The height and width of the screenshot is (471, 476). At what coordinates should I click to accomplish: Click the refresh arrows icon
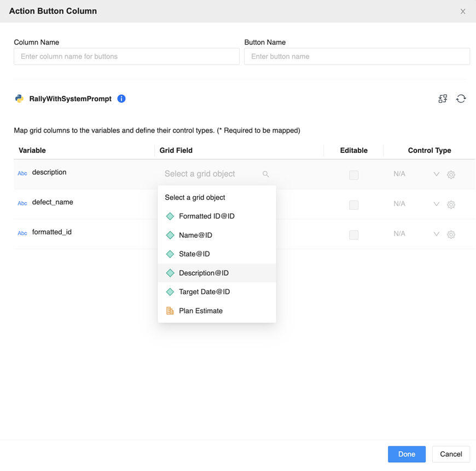[461, 99]
